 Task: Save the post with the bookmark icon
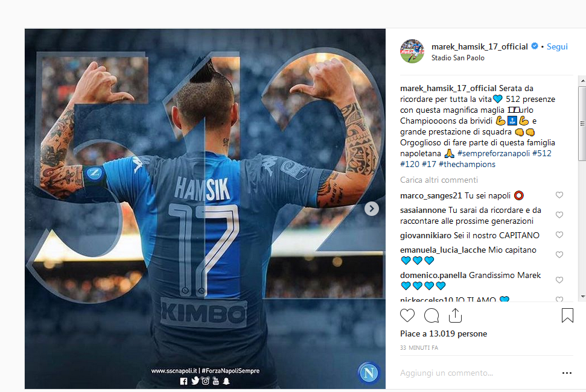(567, 315)
